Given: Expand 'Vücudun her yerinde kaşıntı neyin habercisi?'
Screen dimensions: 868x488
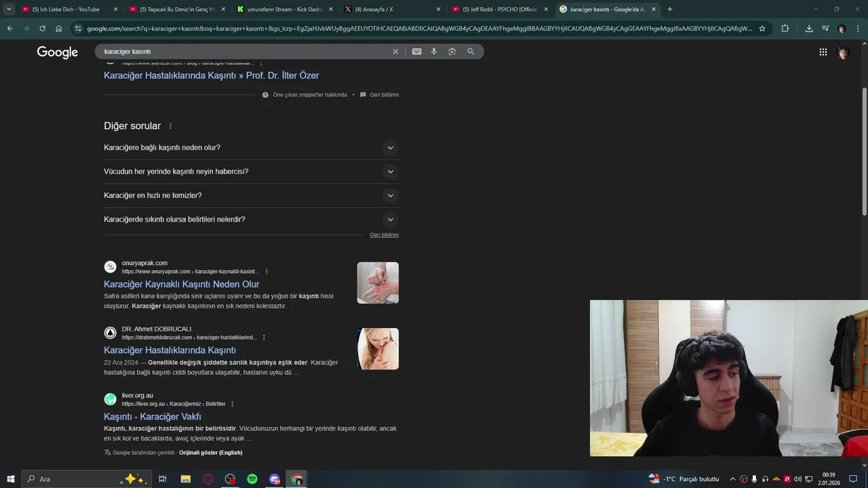Looking at the screenshot, I should pyautogui.click(x=251, y=171).
